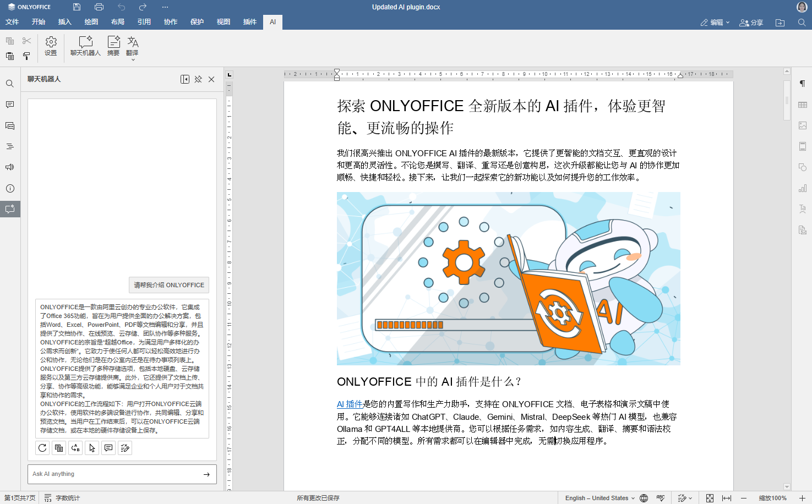Click the Summarize (摘要) tool icon

113,46
